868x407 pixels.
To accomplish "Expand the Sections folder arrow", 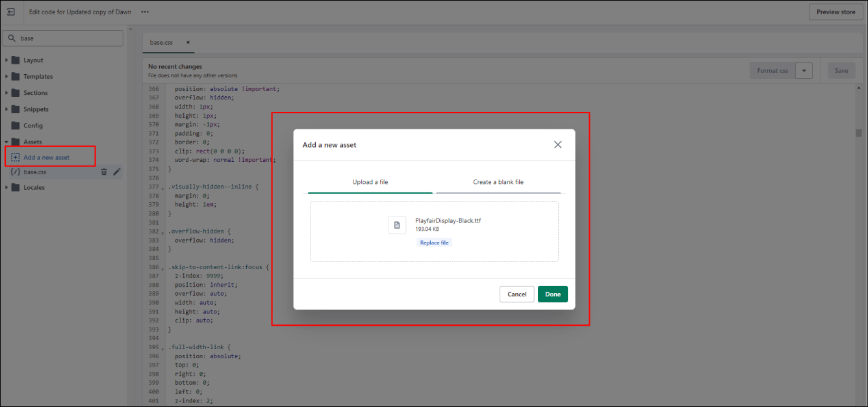I will tap(6, 93).
